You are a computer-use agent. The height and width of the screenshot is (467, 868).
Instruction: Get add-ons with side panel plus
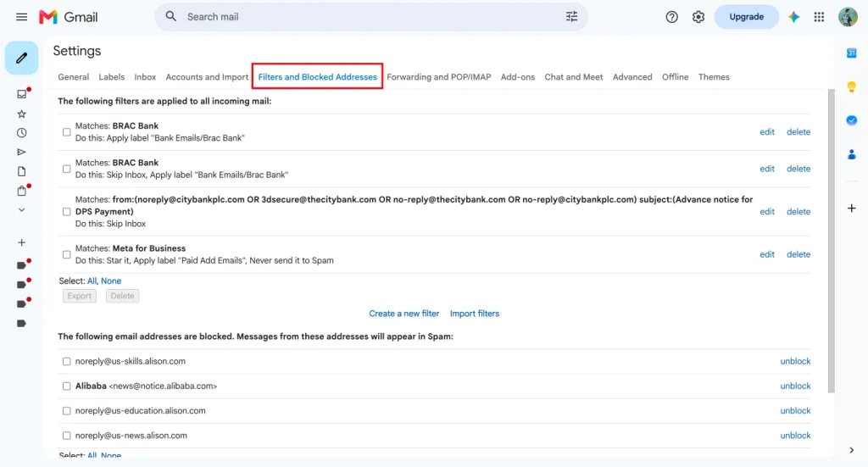tap(851, 208)
